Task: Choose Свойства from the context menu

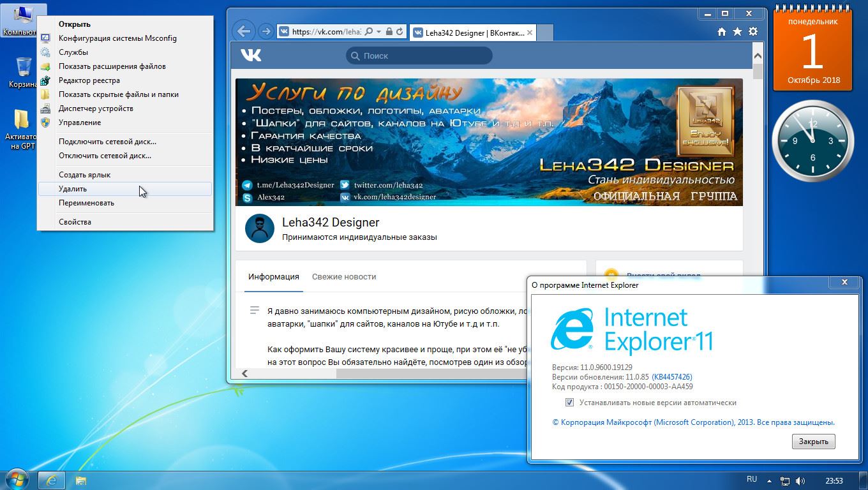Action: click(75, 222)
